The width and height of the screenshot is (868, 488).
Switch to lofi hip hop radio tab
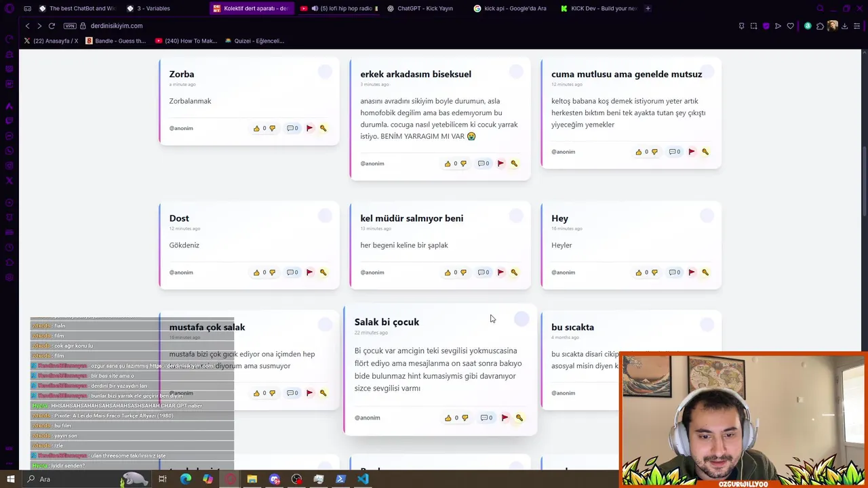coord(339,8)
